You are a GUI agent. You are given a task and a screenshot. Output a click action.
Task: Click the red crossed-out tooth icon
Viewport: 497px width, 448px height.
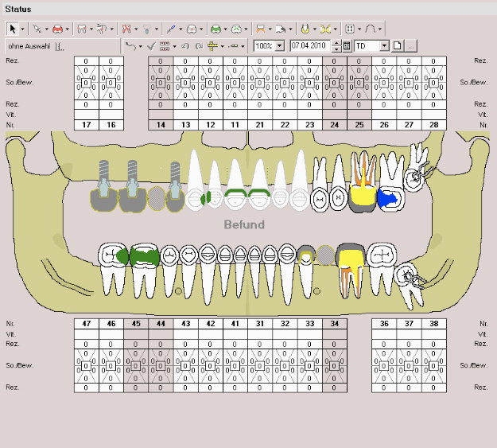click(x=126, y=28)
